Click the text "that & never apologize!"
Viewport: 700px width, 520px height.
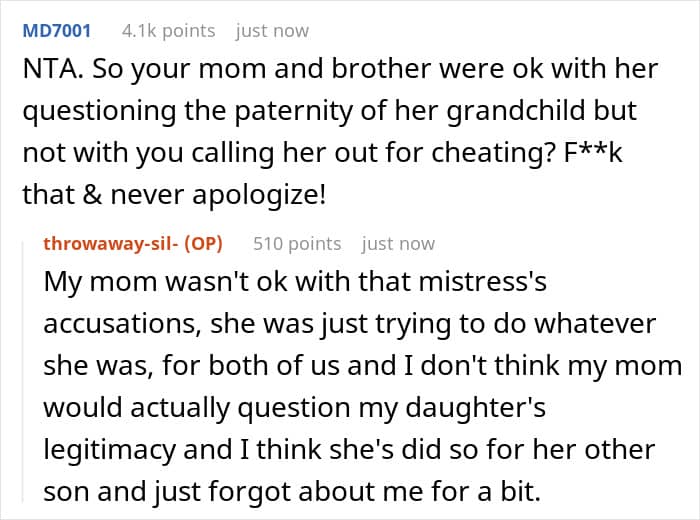tap(175, 193)
